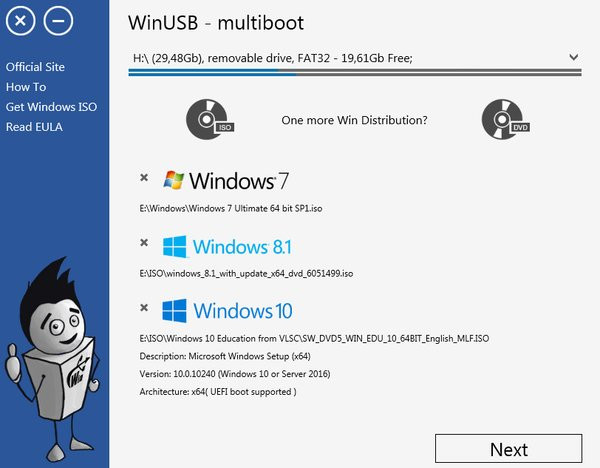The width and height of the screenshot is (600, 468).
Task: Click the 'One more Win Distribution?' text
Action: click(354, 120)
